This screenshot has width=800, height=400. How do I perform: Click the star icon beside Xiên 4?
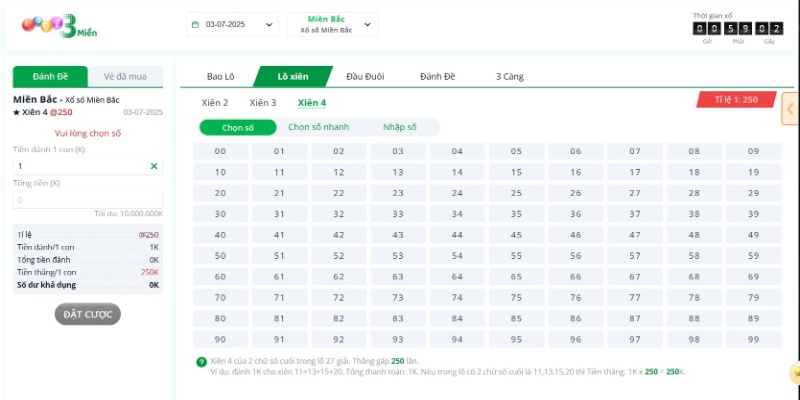(x=17, y=113)
